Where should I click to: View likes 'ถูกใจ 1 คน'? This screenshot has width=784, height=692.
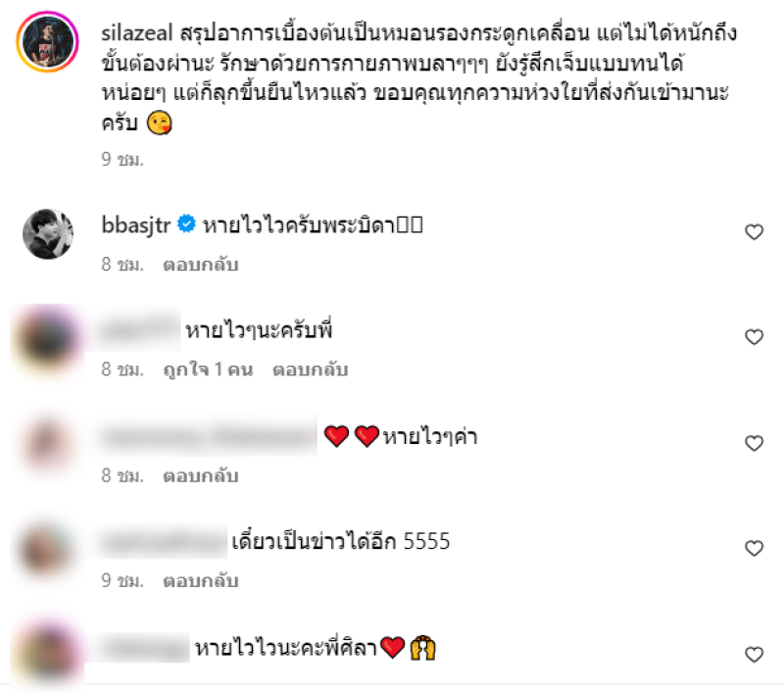tap(208, 370)
